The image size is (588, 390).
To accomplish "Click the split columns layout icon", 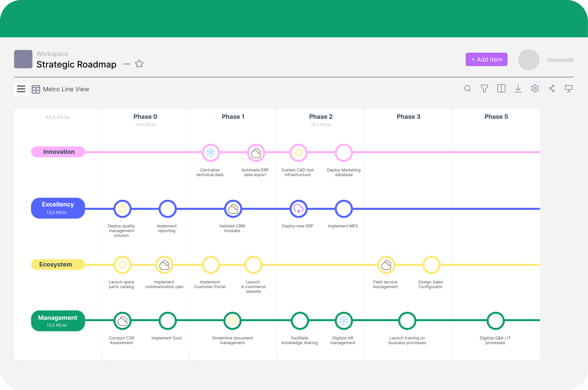I will tap(501, 89).
